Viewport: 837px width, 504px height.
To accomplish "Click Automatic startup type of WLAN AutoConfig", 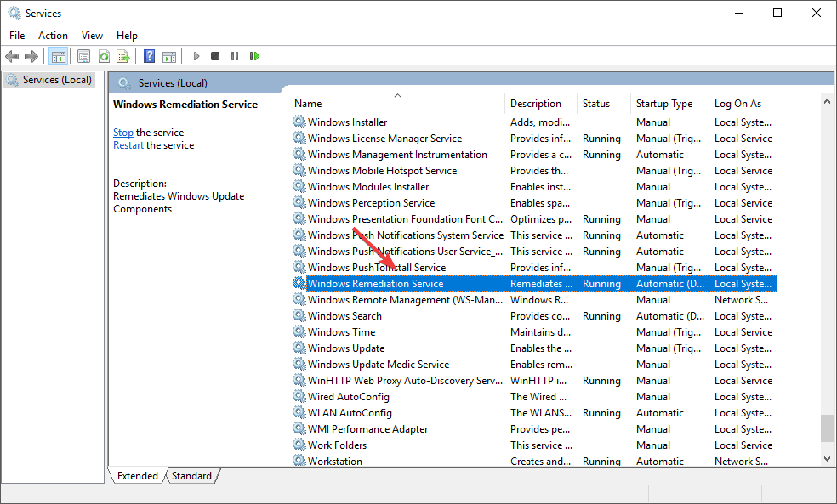I will click(660, 413).
